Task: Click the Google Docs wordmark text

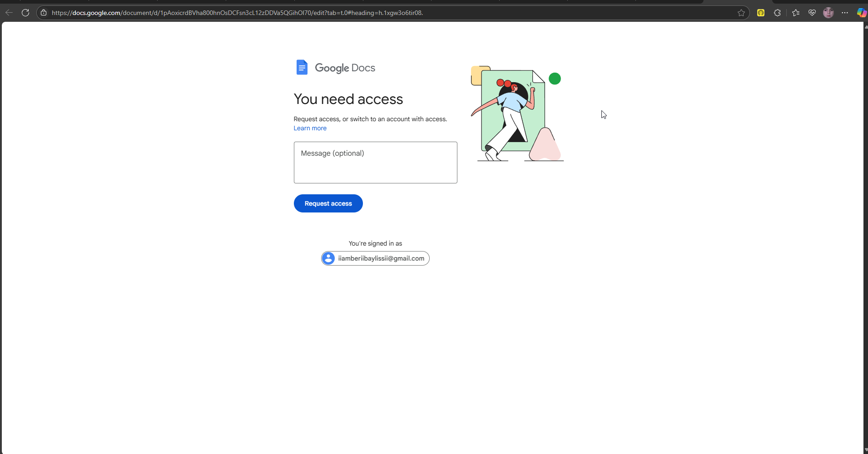Action: [x=345, y=68]
